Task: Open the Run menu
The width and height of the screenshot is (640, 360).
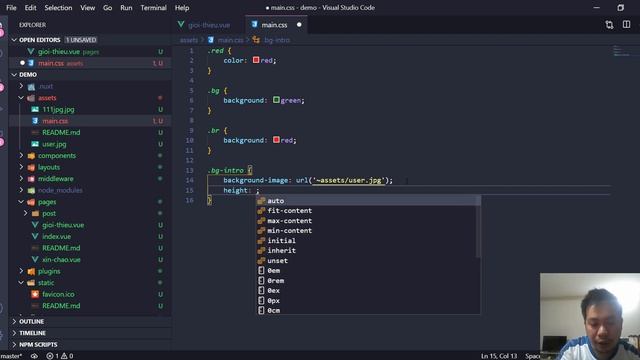Action: click(x=126, y=8)
